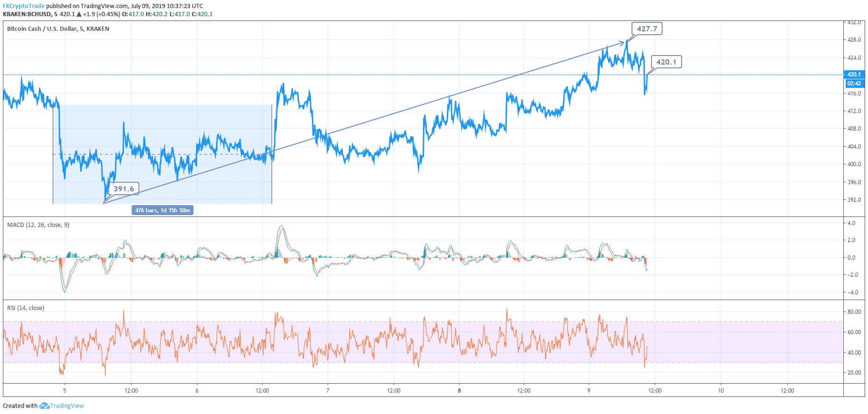Click the MACD 4.0 axis label
The height and width of the screenshot is (414, 868).
point(851,223)
